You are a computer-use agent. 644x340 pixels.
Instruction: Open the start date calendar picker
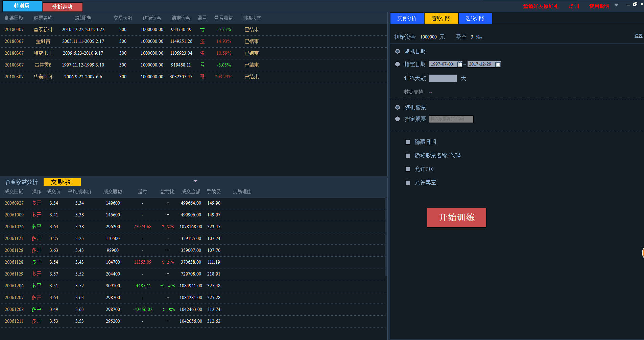pyautogui.click(x=460, y=64)
